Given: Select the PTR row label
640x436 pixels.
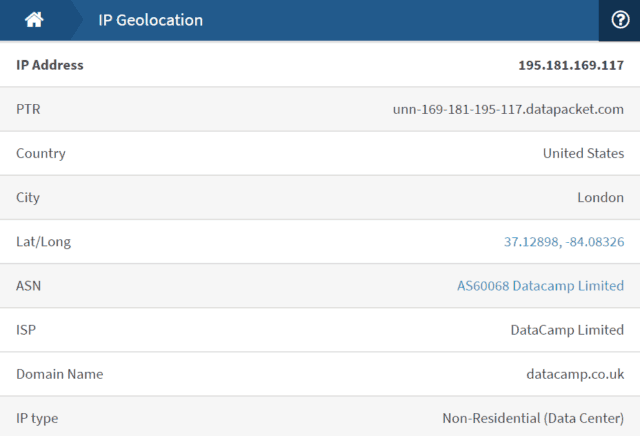Looking at the screenshot, I should pyautogui.click(x=28, y=109).
